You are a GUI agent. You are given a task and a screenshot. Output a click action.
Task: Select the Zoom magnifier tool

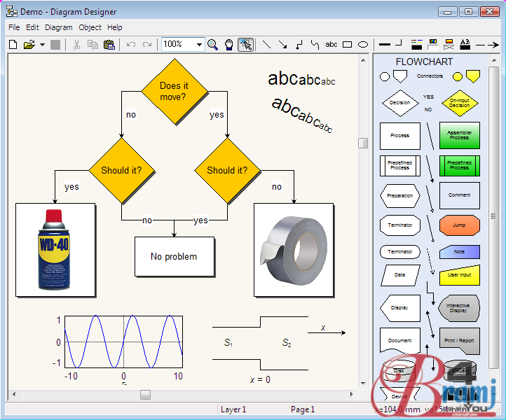click(x=212, y=45)
